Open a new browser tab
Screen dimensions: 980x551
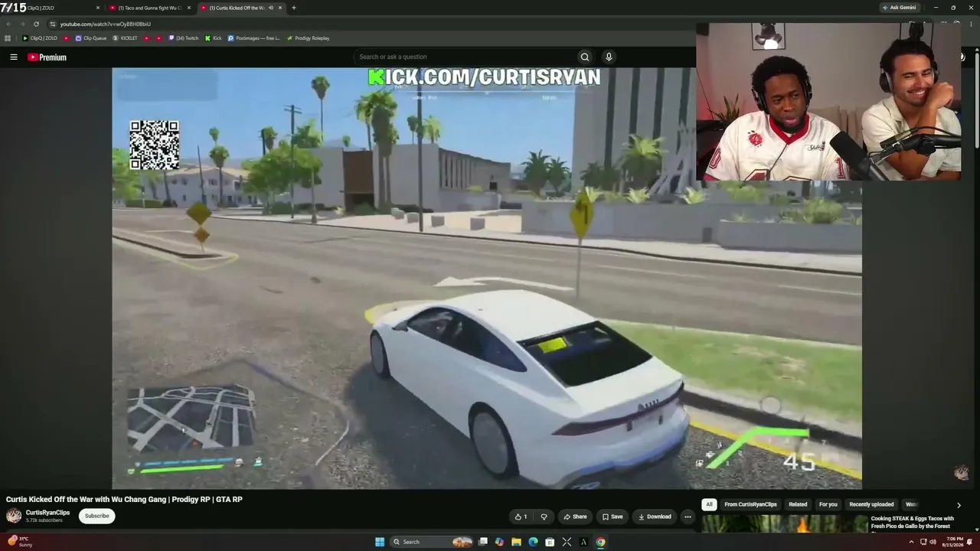pyautogui.click(x=294, y=8)
